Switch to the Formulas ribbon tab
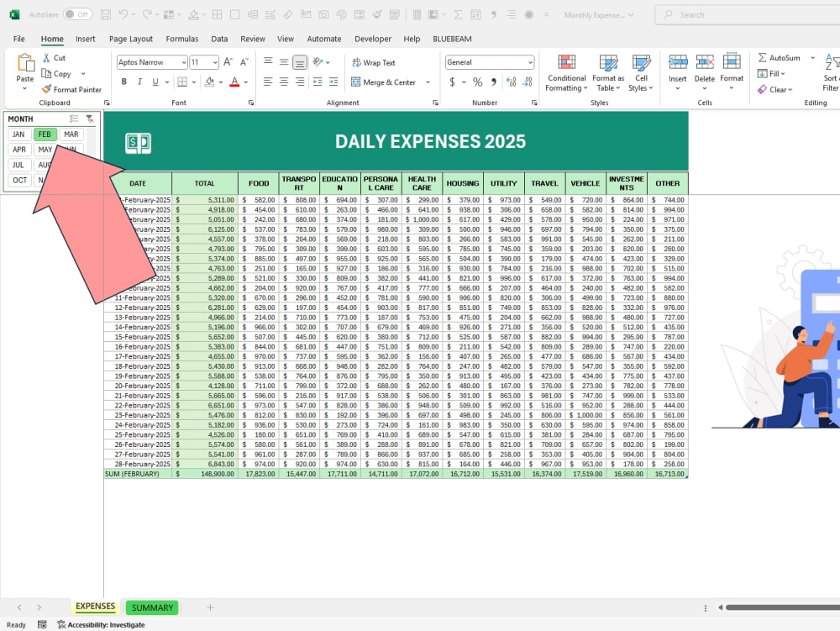This screenshot has height=631, width=840. coord(181,38)
